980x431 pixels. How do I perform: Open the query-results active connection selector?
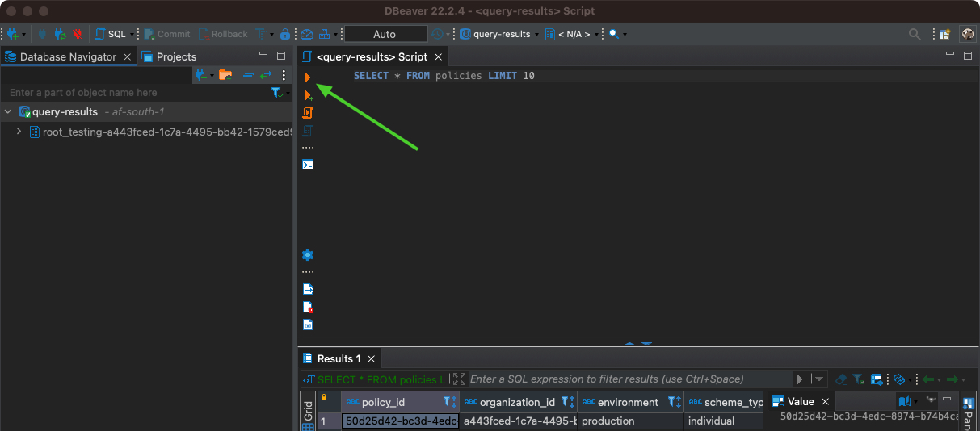[x=499, y=34]
